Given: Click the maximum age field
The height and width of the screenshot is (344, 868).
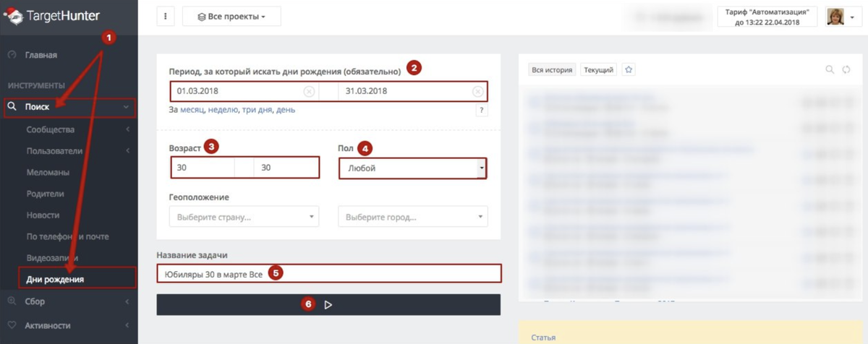Looking at the screenshot, I should point(286,168).
